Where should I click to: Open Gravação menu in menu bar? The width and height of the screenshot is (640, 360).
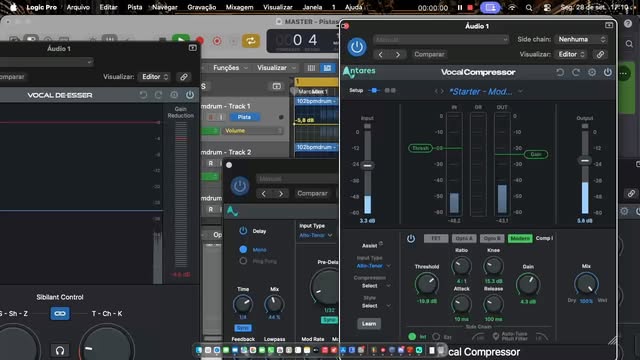(x=202, y=7)
